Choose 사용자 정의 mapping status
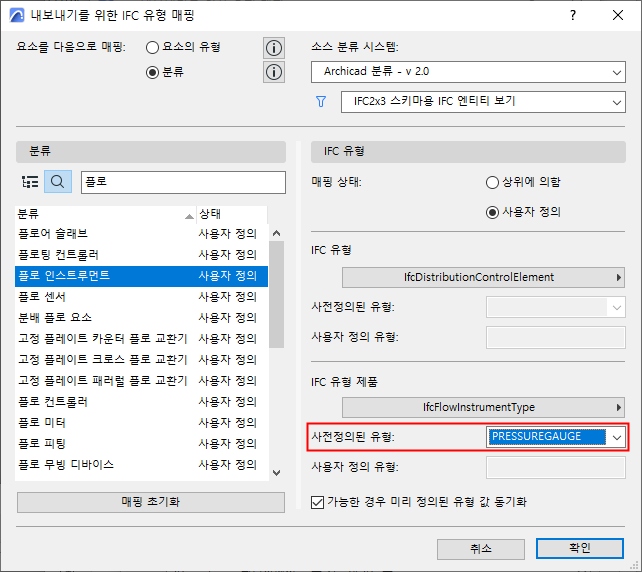642x572 pixels. [492, 213]
